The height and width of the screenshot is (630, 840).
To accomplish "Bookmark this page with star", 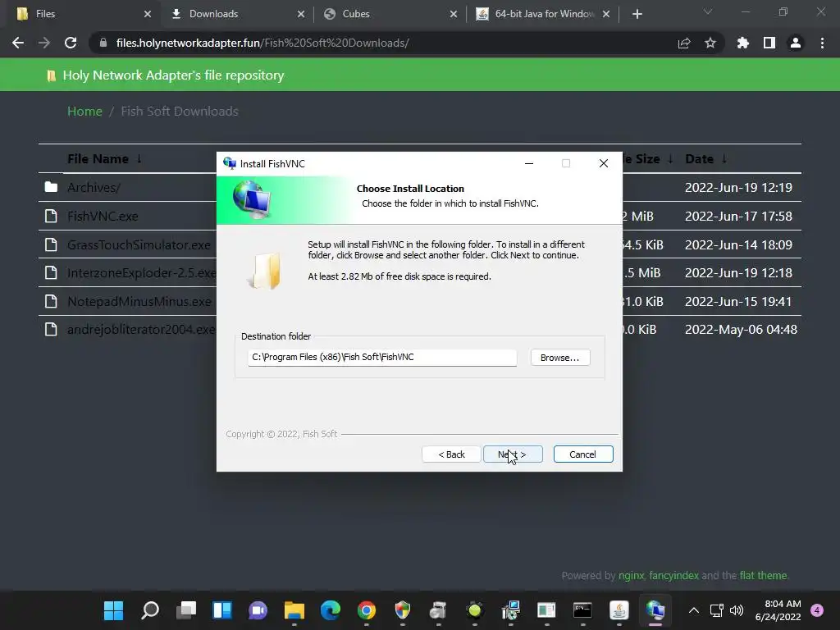I will click(710, 43).
